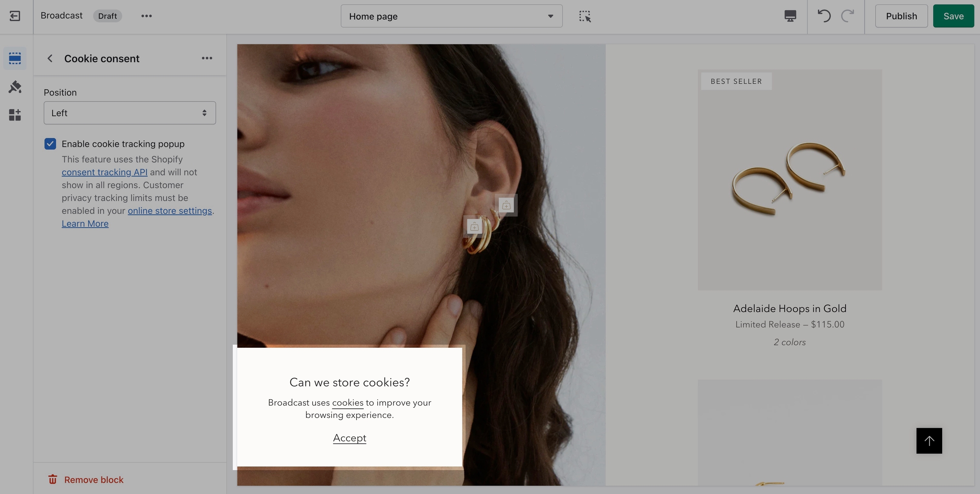
Task: Save the theme changes
Action: [x=953, y=16]
